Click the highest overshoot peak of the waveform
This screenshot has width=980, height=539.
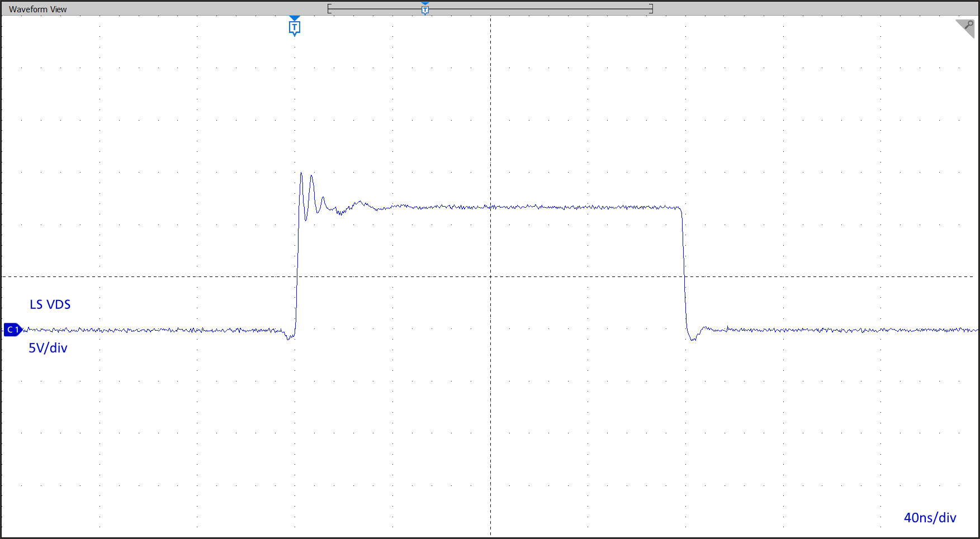(x=301, y=174)
